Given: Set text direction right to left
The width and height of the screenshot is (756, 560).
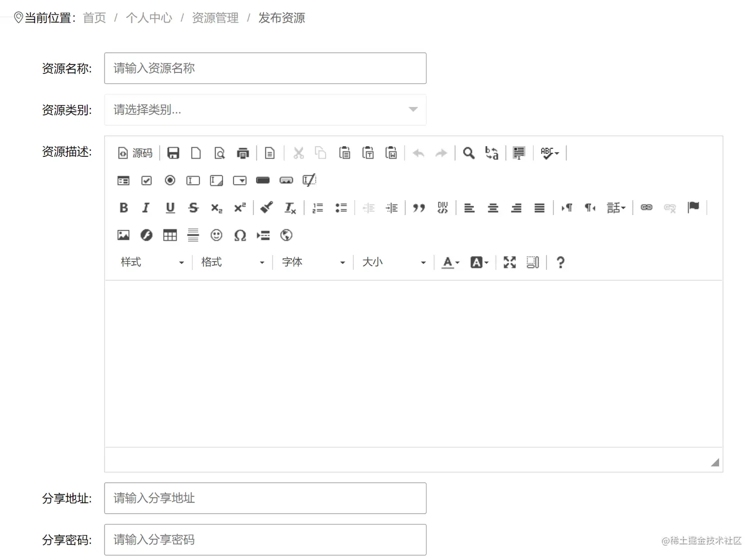Looking at the screenshot, I should click(590, 208).
